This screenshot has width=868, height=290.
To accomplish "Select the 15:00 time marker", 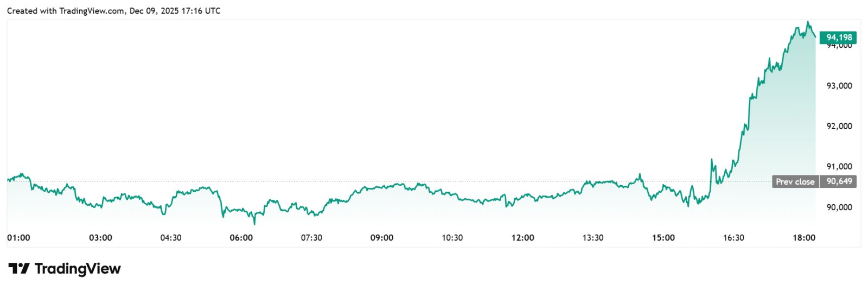I will click(663, 238).
